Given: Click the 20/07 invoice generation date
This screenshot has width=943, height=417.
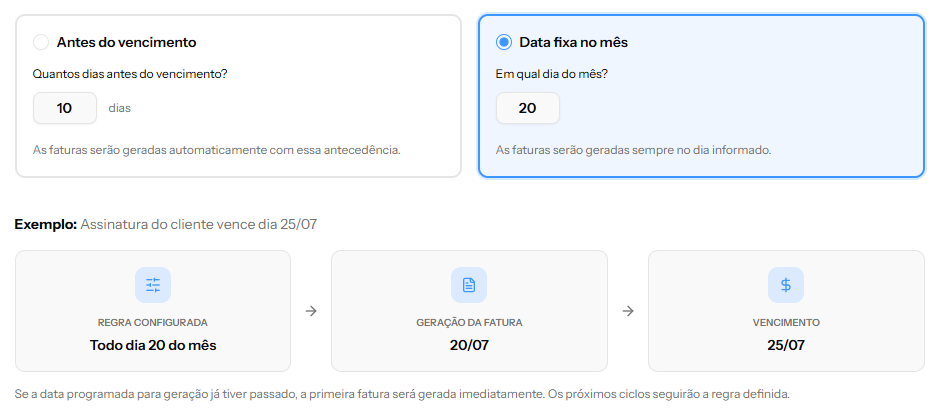Looking at the screenshot, I should [469, 345].
